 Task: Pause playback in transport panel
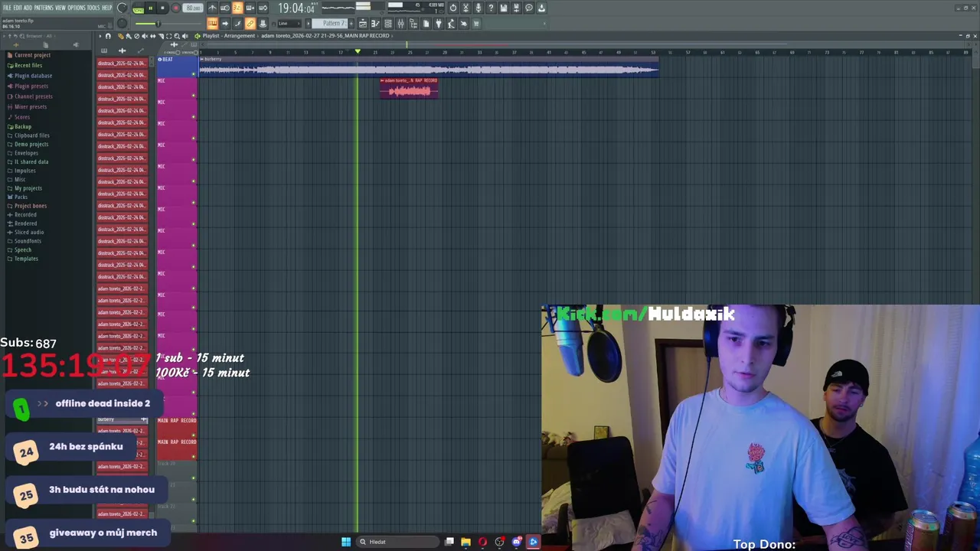(151, 8)
